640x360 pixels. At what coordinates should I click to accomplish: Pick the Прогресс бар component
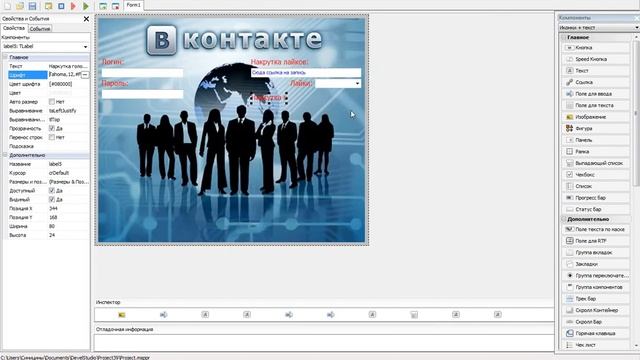[x=596, y=198]
